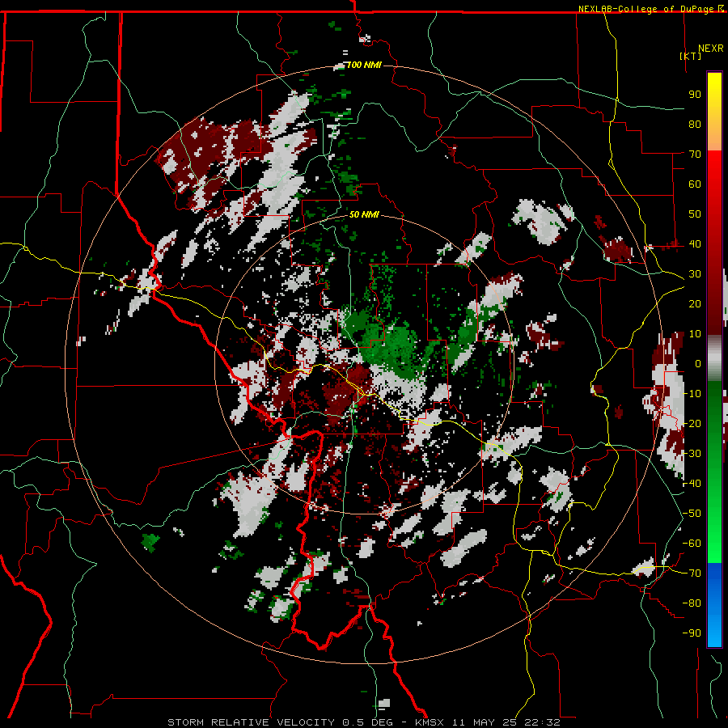Click the 90 value on the velocity scale
This screenshot has height=728, width=728.
coord(695,95)
